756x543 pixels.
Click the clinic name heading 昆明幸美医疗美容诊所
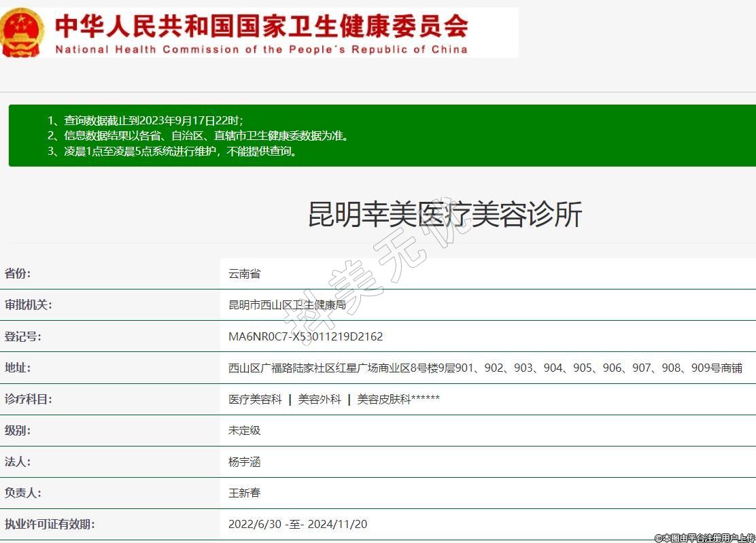(x=445, y=214)
